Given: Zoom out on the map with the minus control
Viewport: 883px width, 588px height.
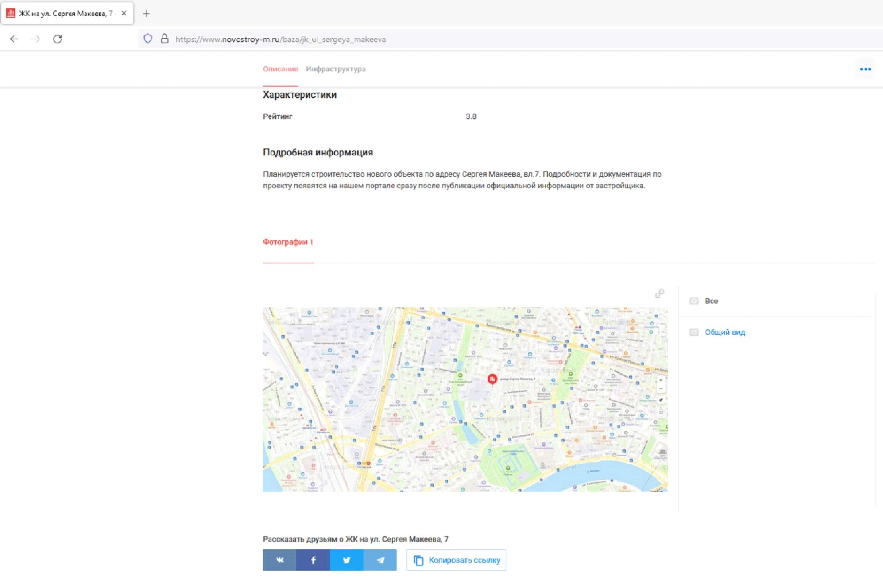Looking at the screenshot, I should (661, 389).
